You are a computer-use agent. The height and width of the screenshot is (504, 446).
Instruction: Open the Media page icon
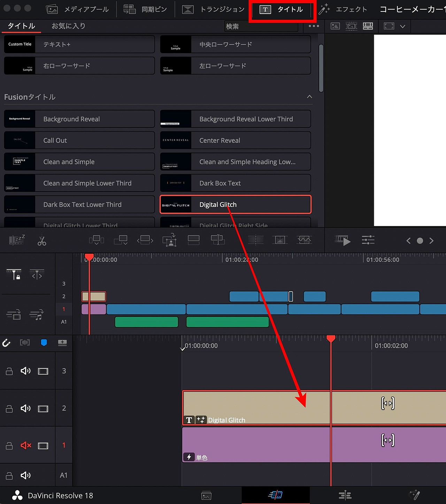(x=206, y=495)
